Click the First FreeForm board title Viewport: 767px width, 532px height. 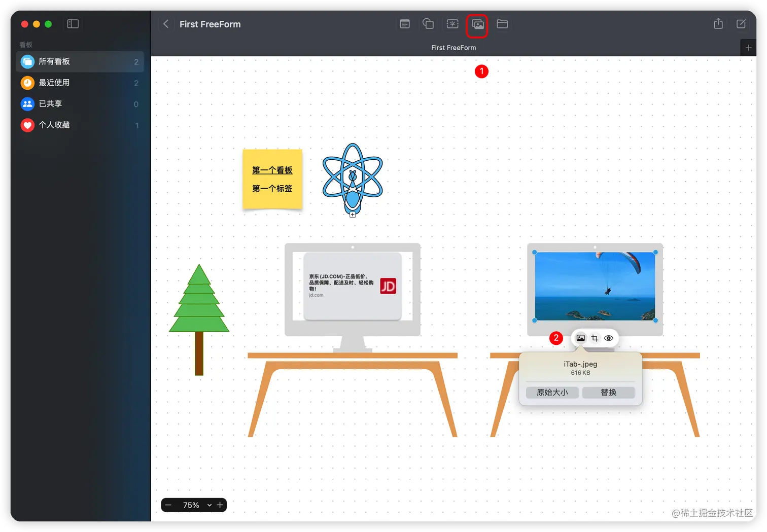tap(210, 24)
